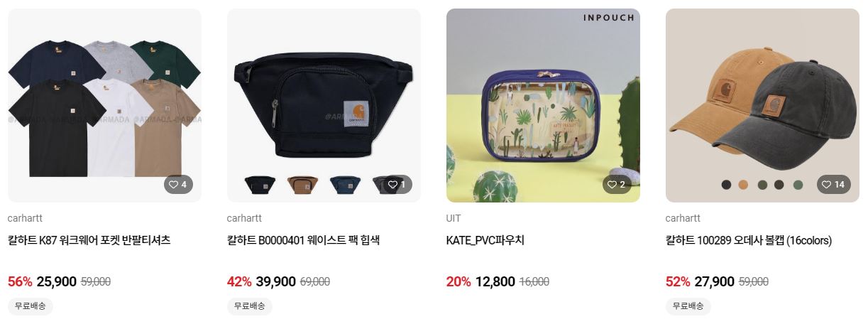This screenshot has height=324, width=868.
Task: Open 칼하트 100289 오데사 볼캡 product title
Action: [749, 240]
